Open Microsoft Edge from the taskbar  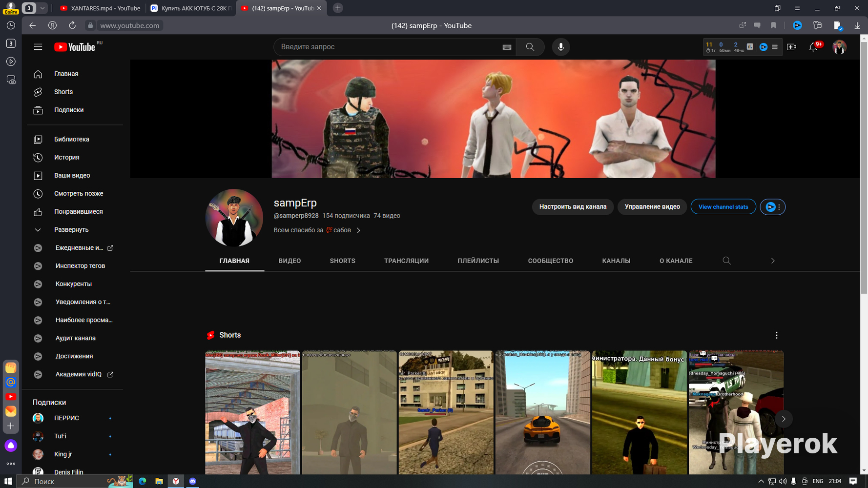[x=142, y=481]
